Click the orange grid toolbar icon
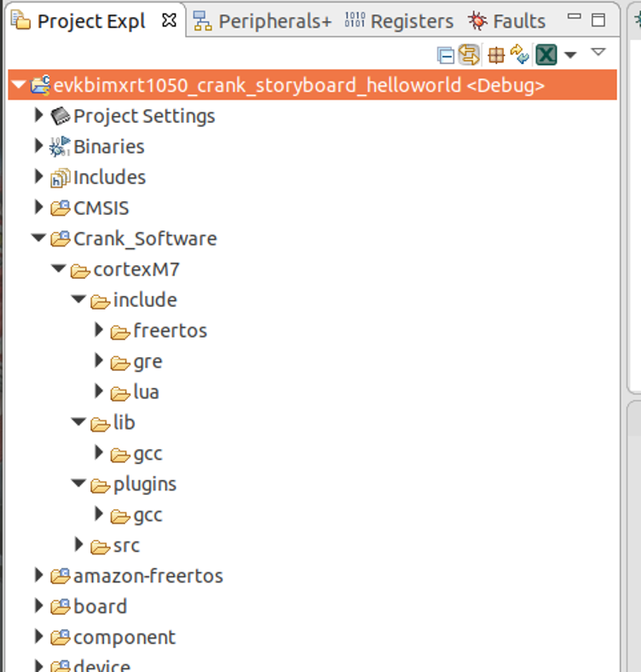This screenshot has height=672, width=641. point(496,55)
